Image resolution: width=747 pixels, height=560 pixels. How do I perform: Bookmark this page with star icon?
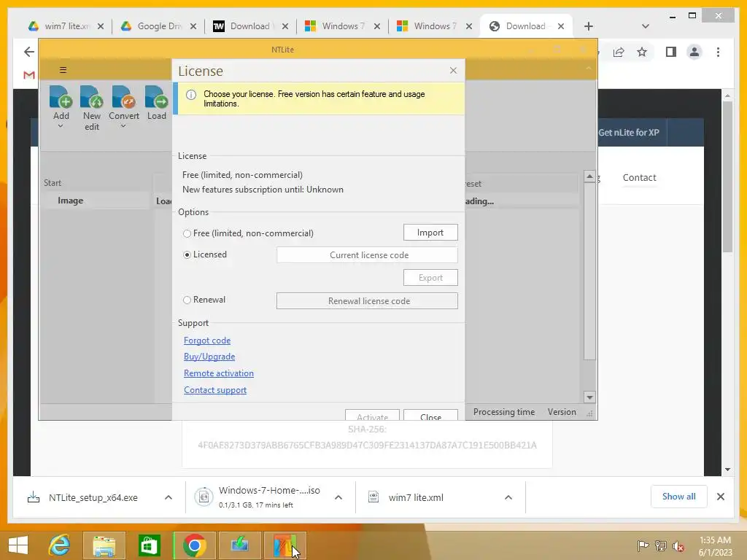pyautogui.click(x=642, y=52)
